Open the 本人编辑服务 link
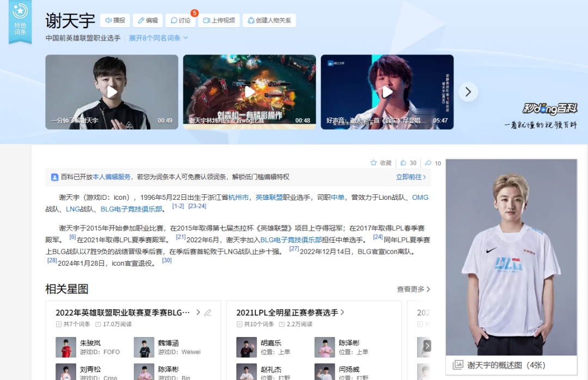The height and width of the screenshot is (380, 588). point(112,177)
